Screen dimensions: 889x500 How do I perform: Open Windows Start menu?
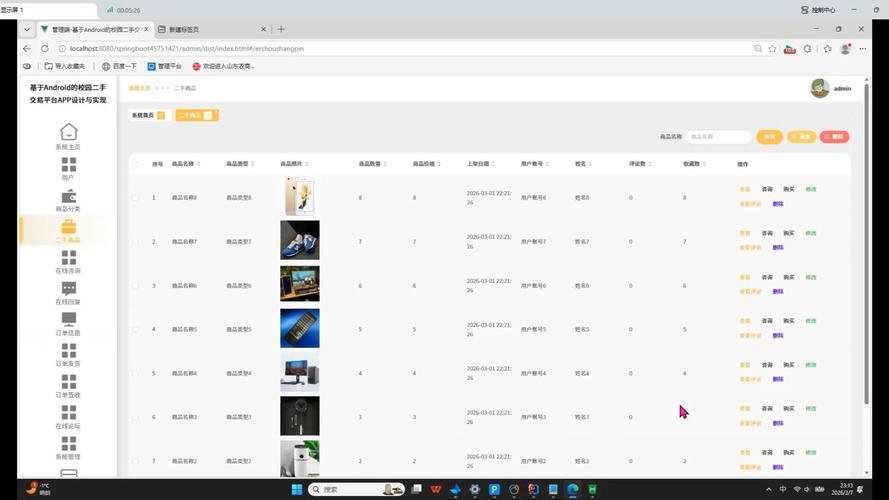297,489
